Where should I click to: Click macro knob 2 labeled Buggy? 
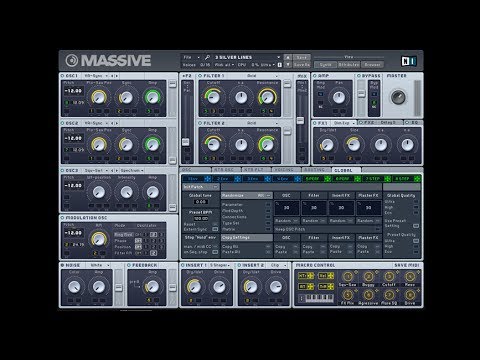(368, 277)
